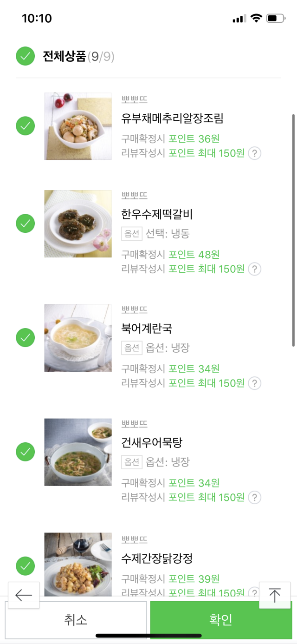This screenshot has width=297, height=644.
Task: Uncheck the 수제간장닭강정 item checkbox
Action: tap(26, 566)
